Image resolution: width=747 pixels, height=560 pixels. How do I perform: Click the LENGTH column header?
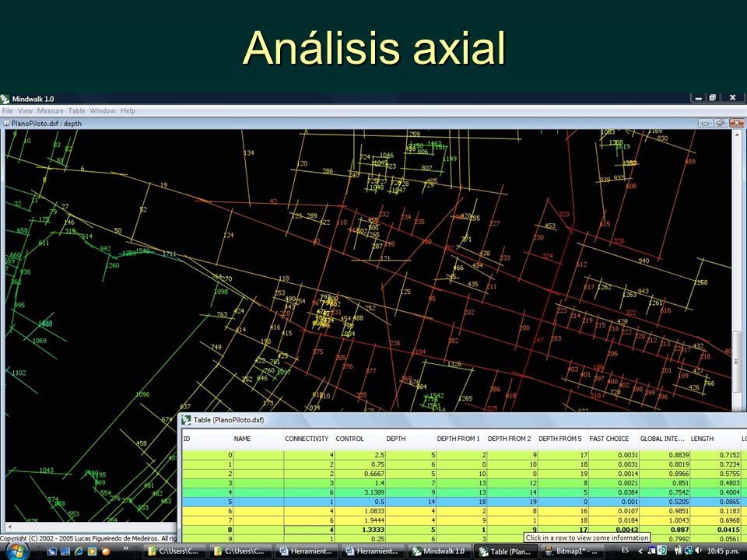pos(715,439)
